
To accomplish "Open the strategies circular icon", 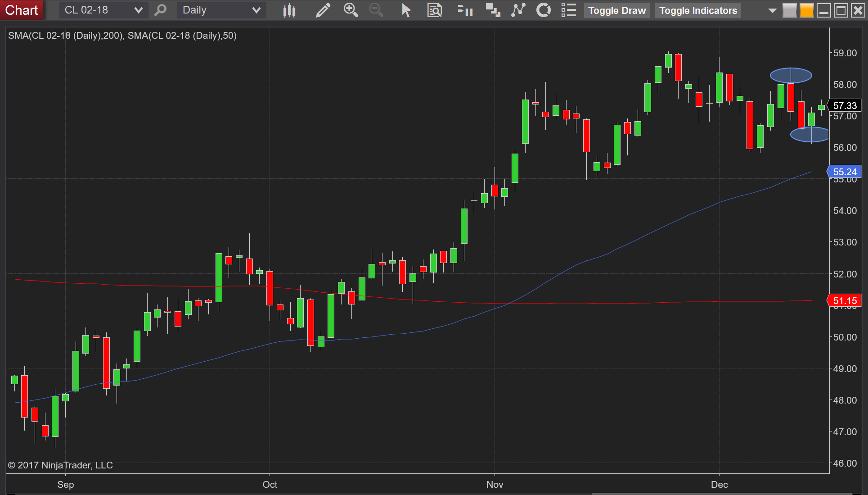I will pyautogui.click(x=544, y=10).
